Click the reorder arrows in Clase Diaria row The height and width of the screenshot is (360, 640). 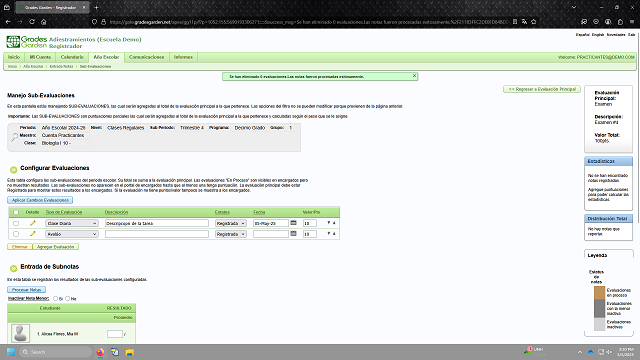point(331,223)
